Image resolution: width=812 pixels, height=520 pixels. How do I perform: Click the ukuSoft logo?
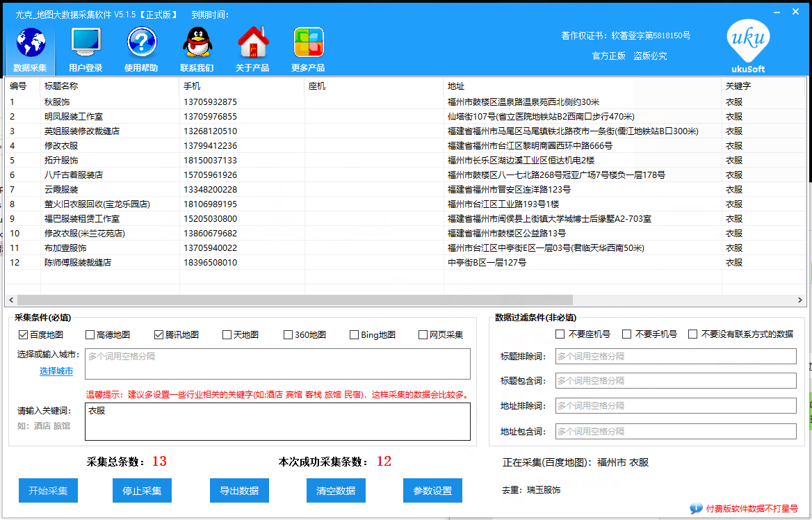pyautogui.click(x=748, y=45)
